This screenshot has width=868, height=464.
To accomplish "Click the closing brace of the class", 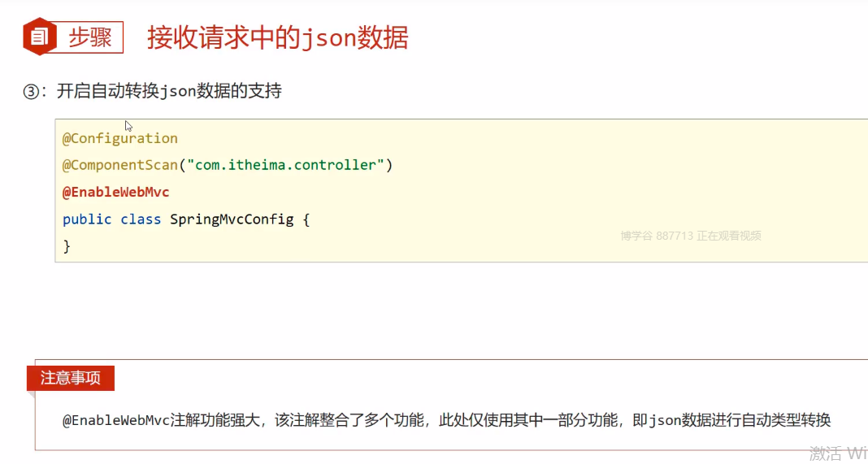I will tap(67, 246).
